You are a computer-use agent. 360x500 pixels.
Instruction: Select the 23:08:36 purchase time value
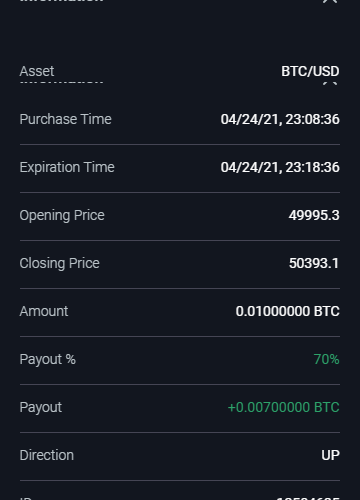point(313,119)
